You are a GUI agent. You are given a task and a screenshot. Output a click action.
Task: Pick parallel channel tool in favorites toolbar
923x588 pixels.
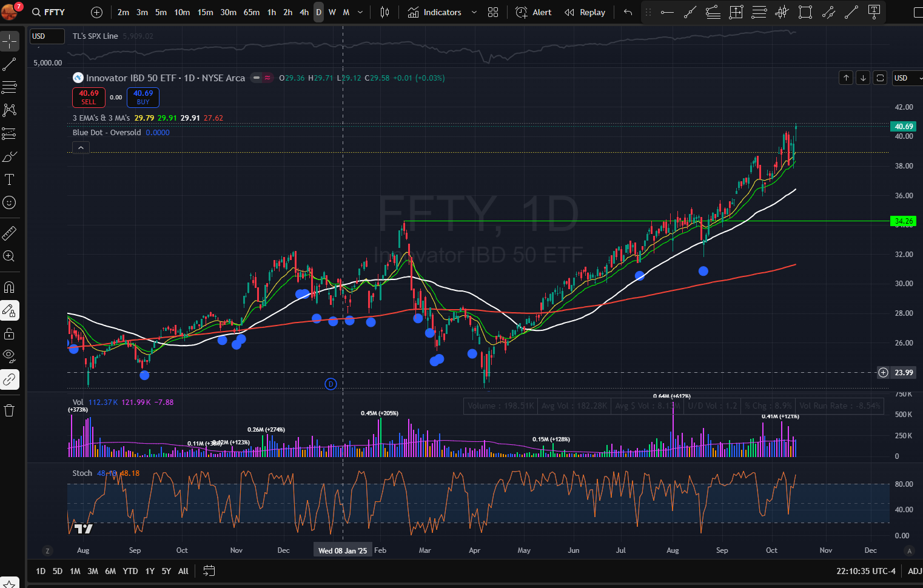coord(828,12)
